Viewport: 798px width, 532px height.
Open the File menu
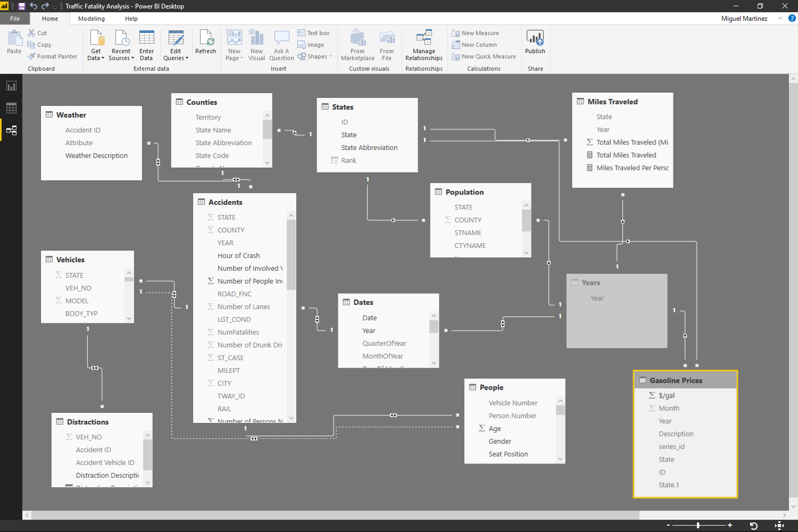pos(15,19)
